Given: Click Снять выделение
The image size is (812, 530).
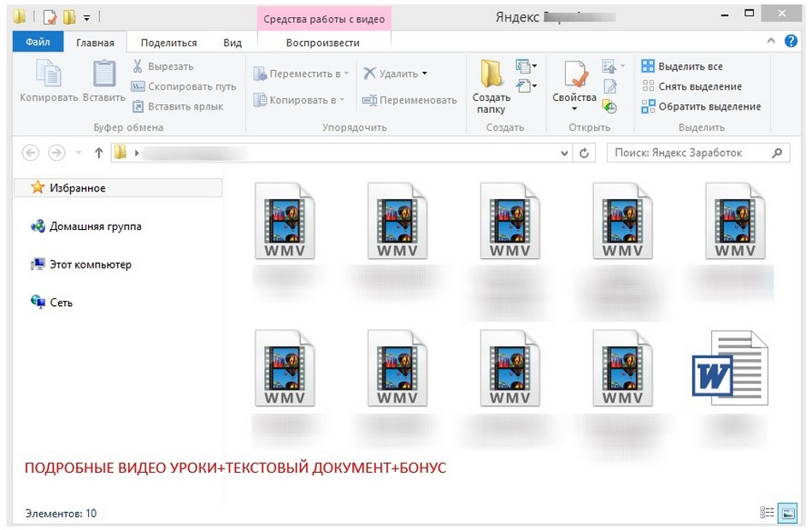Looking at the screenshot, I should pyautogui.click(x=691, y=86).
